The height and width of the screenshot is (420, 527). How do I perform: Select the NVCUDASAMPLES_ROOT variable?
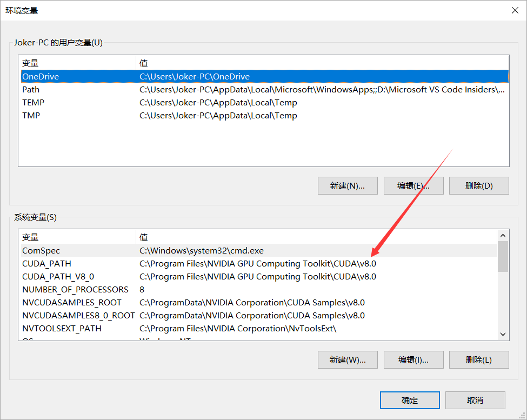coord(259,303)
